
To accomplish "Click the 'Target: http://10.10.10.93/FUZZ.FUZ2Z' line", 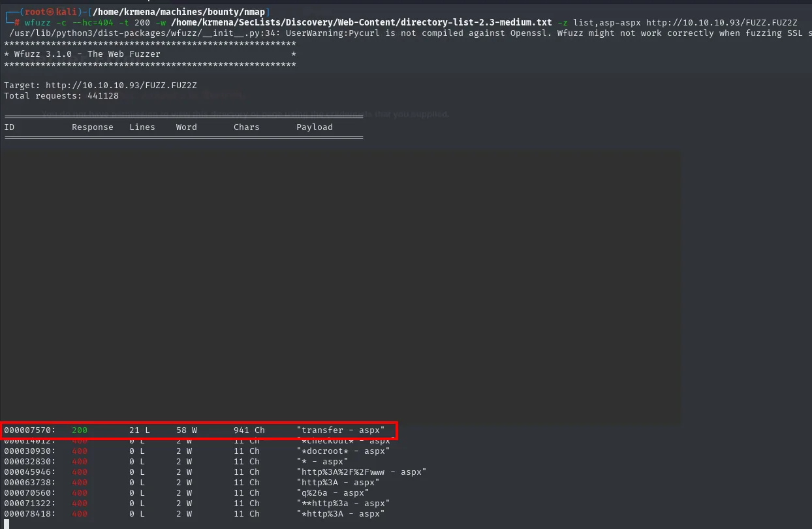I will [x=101, y=86].
